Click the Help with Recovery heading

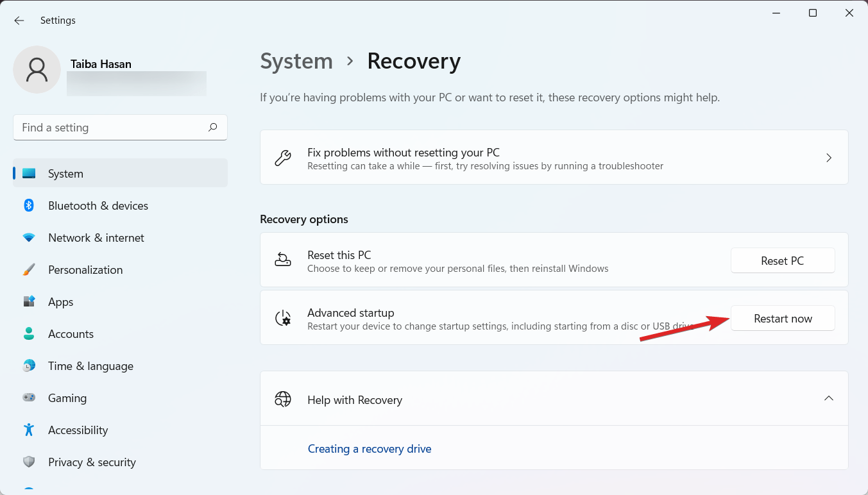(x=355, y=399)
